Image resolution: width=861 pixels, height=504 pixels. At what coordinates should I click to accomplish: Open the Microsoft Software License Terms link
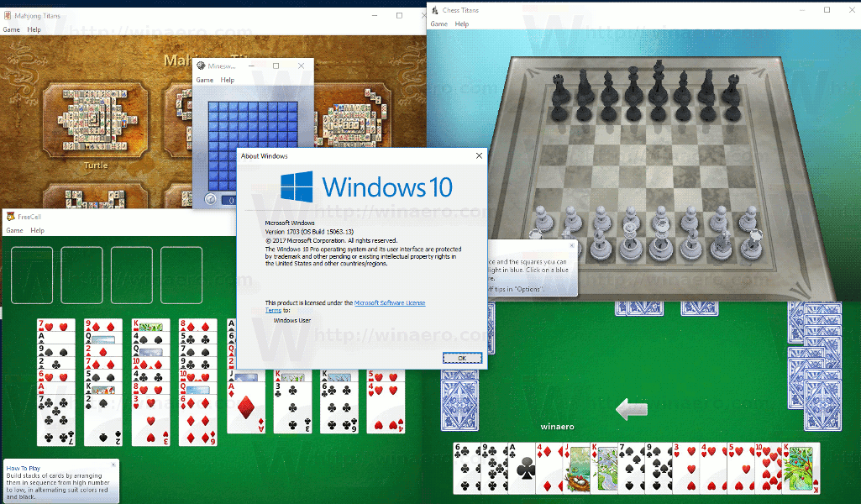point(389,302)
